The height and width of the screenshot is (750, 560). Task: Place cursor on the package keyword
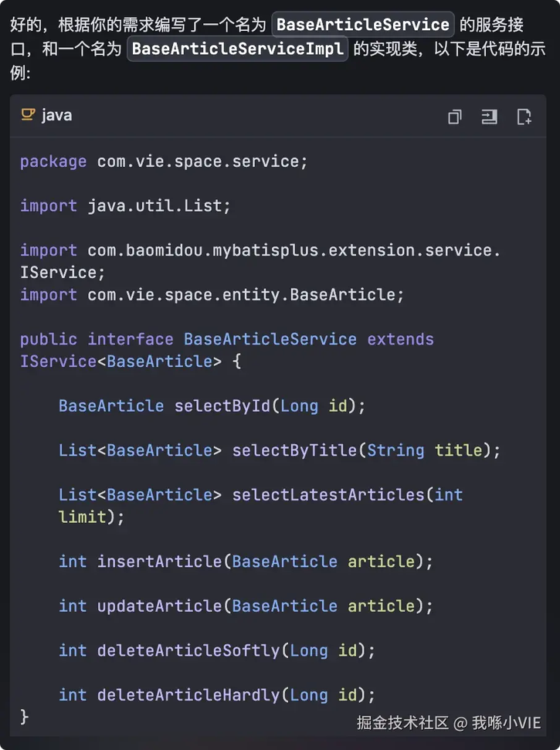(x=53, y=161)
